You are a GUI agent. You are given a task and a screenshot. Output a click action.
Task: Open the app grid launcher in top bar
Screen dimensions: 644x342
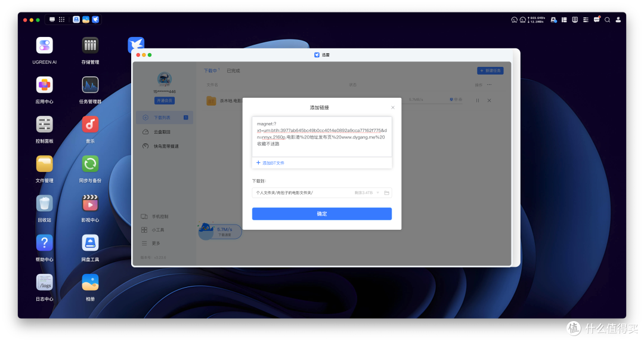61,19
